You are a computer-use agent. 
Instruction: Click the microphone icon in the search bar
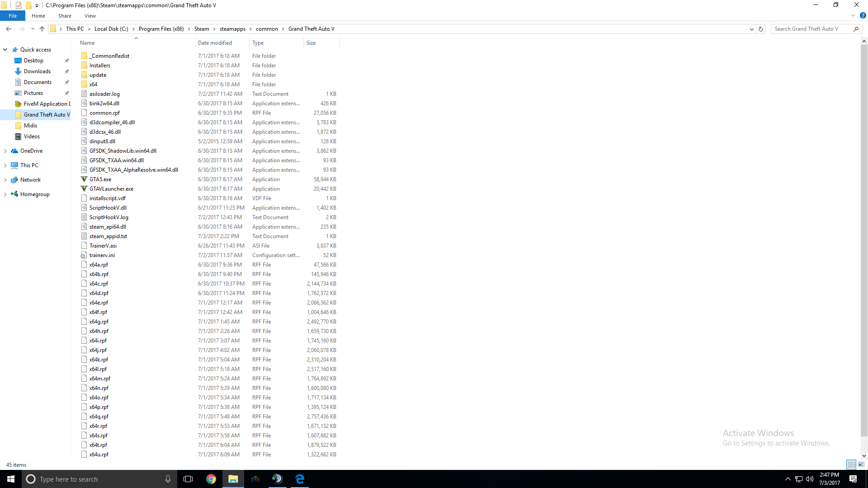[168, 479]
